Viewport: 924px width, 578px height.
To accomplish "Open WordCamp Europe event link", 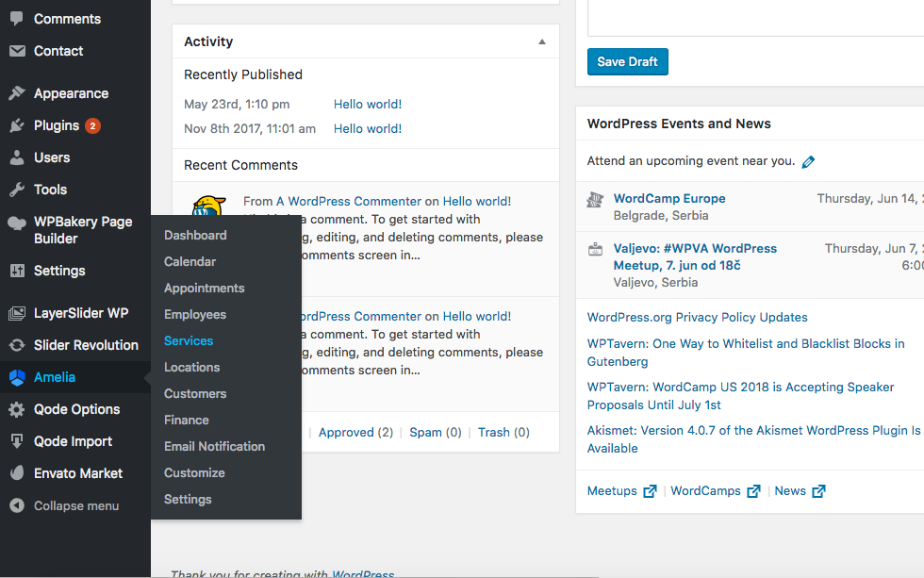I will point(669,199).
